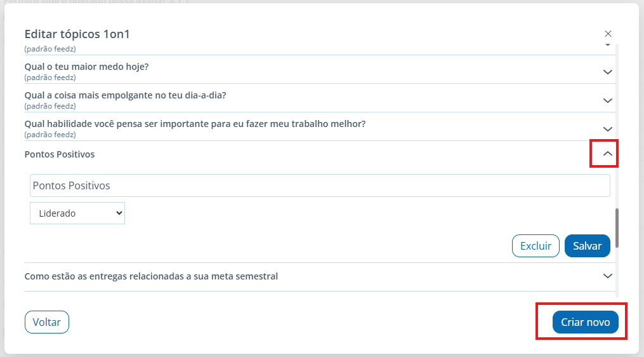644x357 pixels.
Task: Open 'Como estão as entregas relacionadas' row title
Action: (151, 276)
